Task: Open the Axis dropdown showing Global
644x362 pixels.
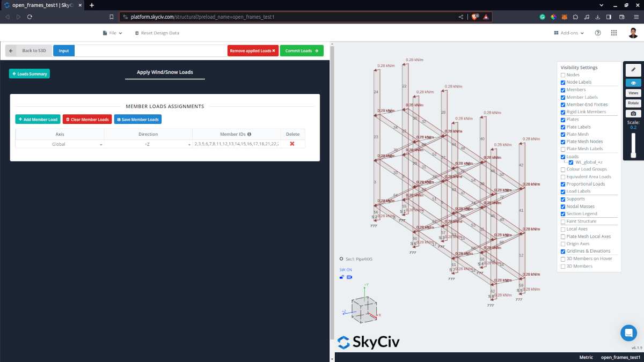Action: [59, 145]
